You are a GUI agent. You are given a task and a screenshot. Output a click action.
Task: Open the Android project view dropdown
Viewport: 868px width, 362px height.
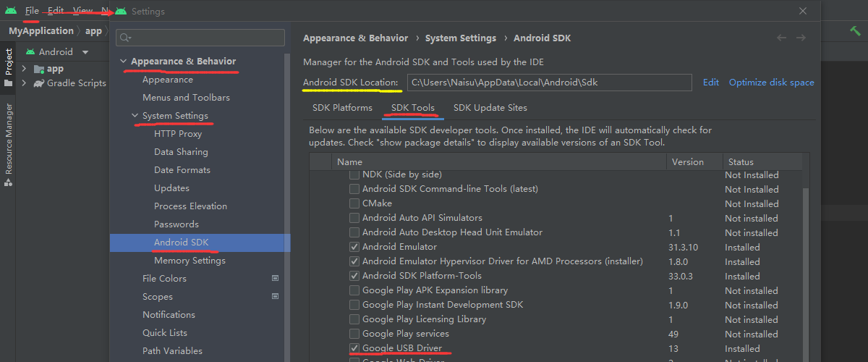pyautogui.click(x=85, y=52)
